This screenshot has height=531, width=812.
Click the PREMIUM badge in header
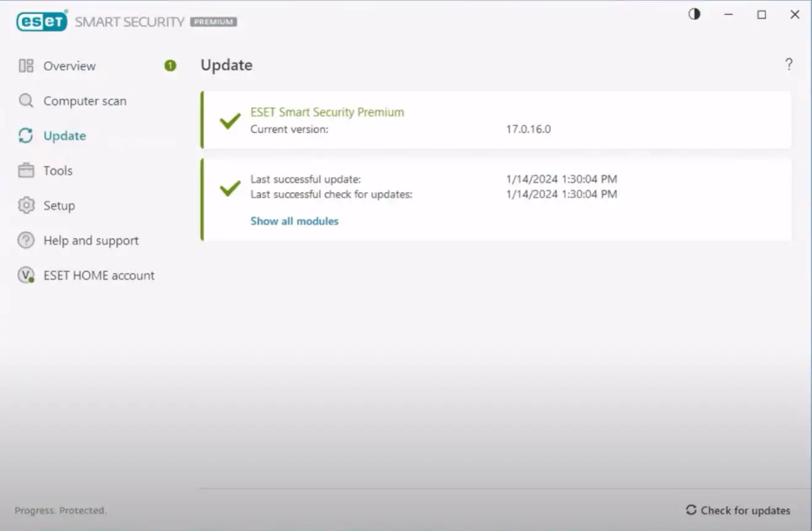coord(213,22)
